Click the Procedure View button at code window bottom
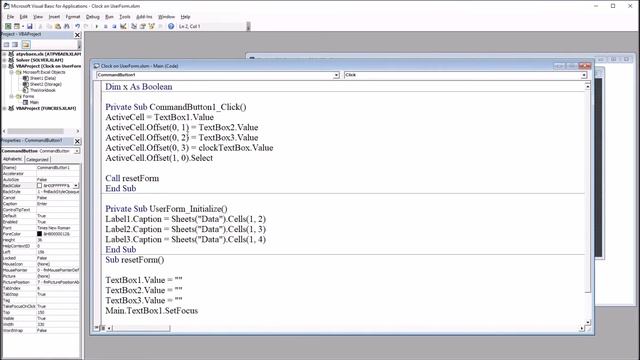The image size is (640, 360). click(x=97, y=328)
